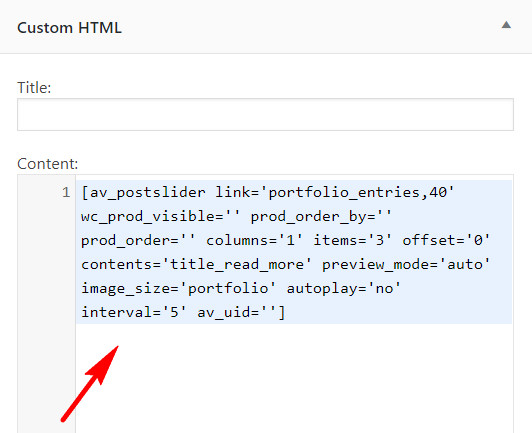This screenshot has height=433, width=532.
Task: Click text "interval='5' av_uid='']"
Action: 183,312
